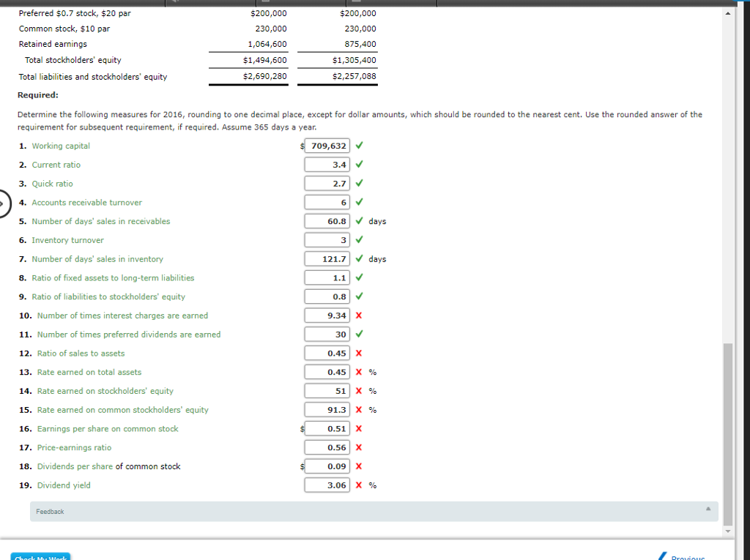Click the green checkmark beside Quick ratio
The height and width of the screenshot is (560, 750).
[x=358, y=183]
